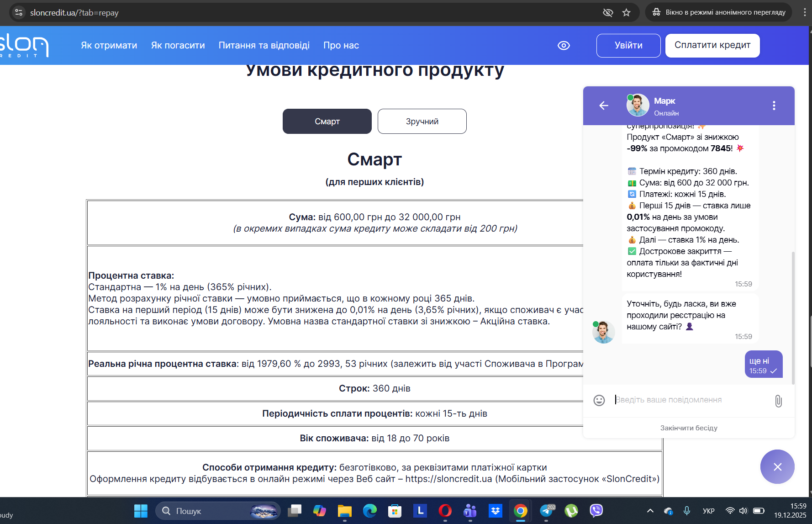
Task: Click the "Термін кредиту: 360 днів" chat line
Action: tap(682, 171)
